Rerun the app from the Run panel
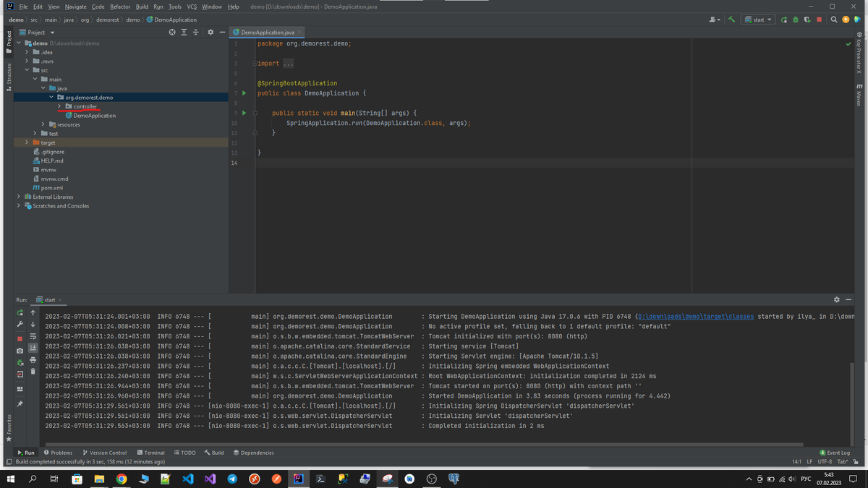 20,313
